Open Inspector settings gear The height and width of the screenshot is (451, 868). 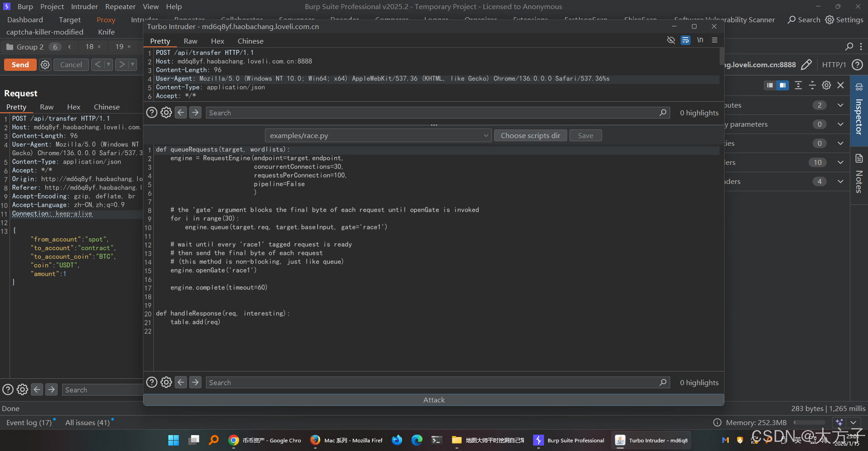(x=826, y=85)
